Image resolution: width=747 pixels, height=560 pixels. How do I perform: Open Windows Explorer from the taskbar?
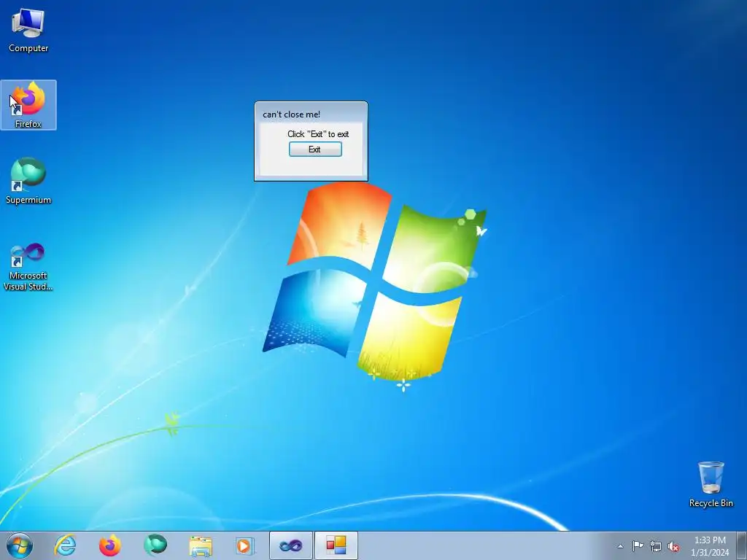201,545
